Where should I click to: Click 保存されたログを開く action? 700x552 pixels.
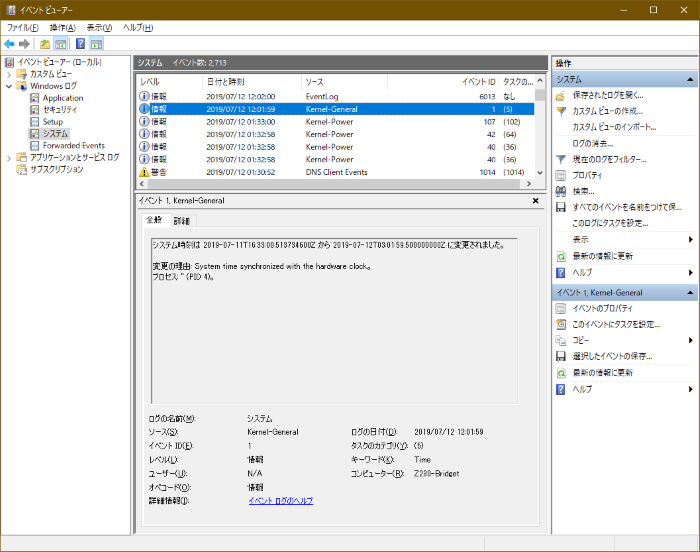pyautogui.click(x=608, y=95)
